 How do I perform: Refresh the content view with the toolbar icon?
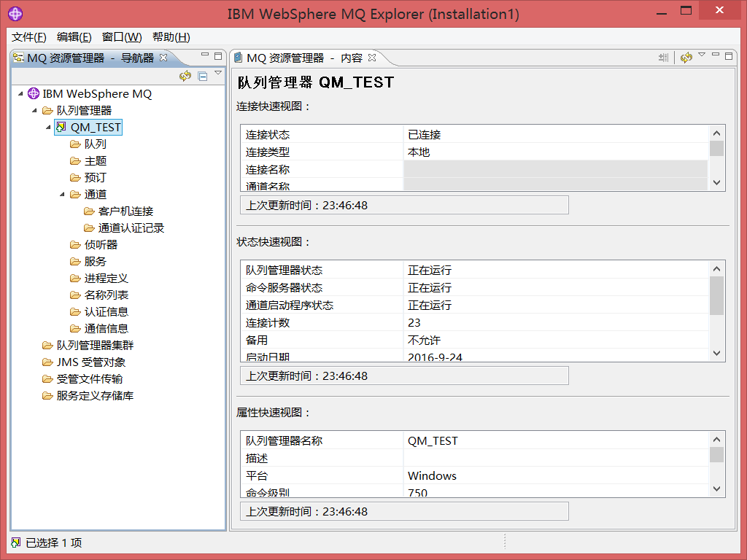click(x=686, y=58)
